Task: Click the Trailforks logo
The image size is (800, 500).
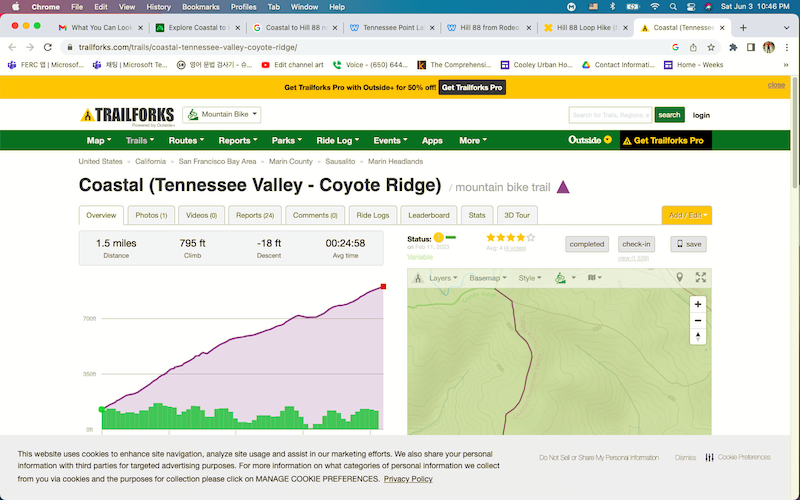Action: (x=127, y=115)
